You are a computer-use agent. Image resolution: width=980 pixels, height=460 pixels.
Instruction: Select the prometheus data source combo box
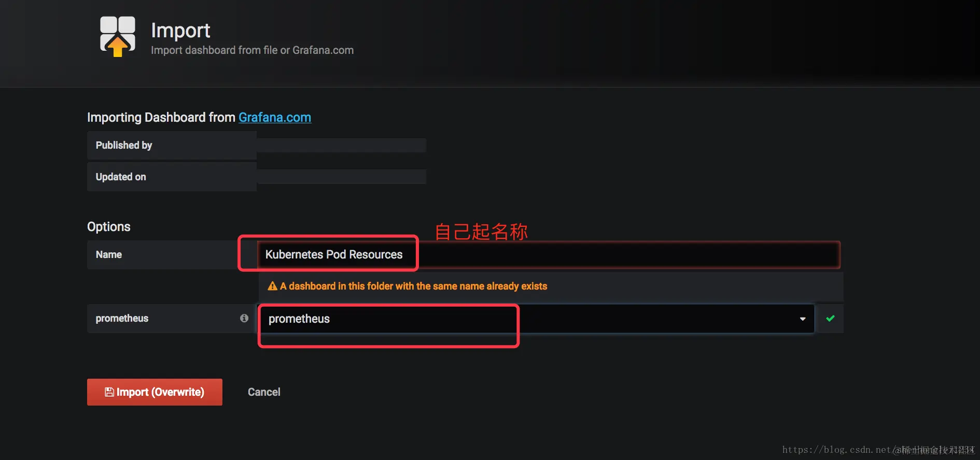pos(536,319)
